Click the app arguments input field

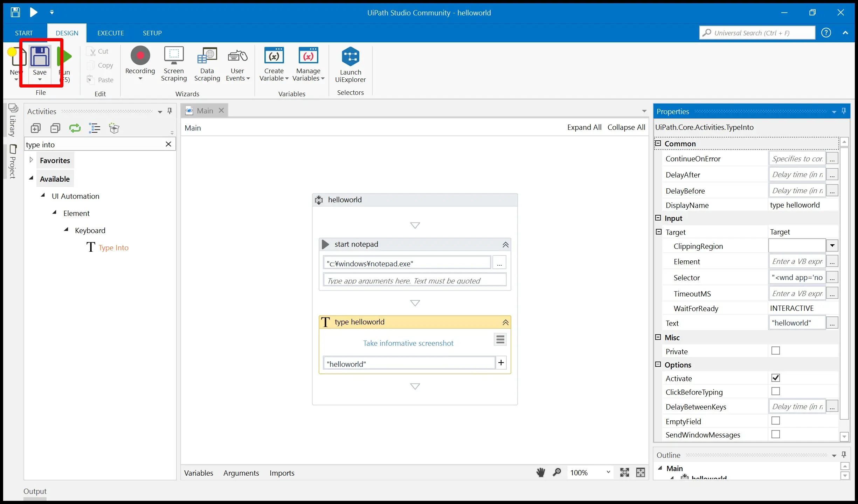coord(414,280)
